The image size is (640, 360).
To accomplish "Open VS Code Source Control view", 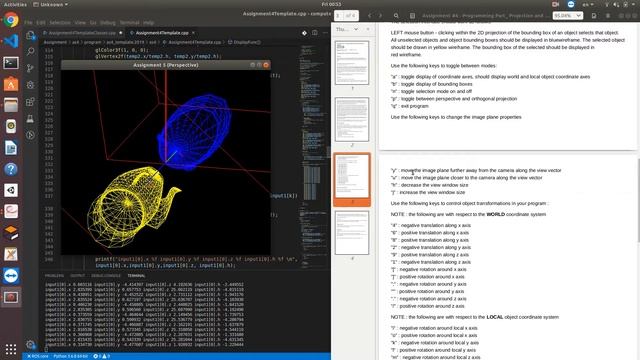I will [x=30, y=68].
